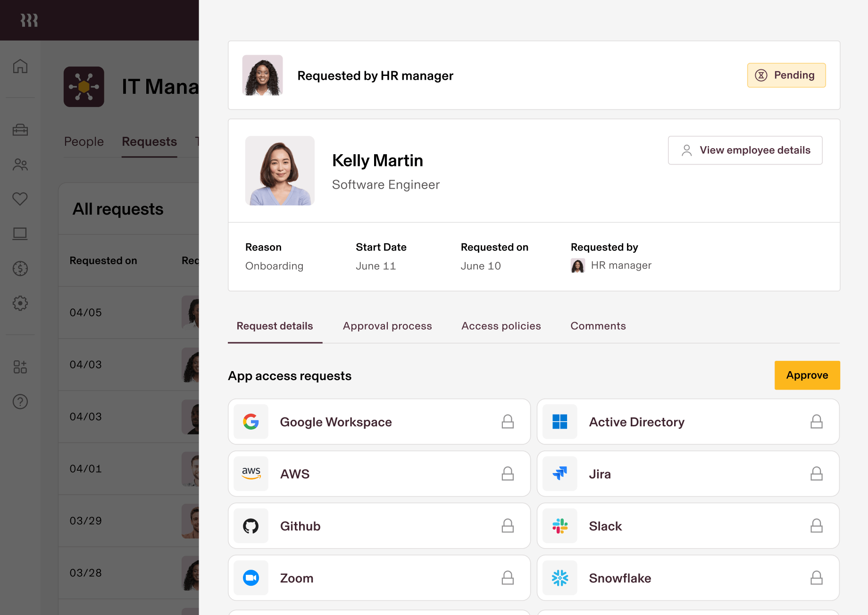Select the 04/05 request row

pyautogui.click(x=129, y=312)
